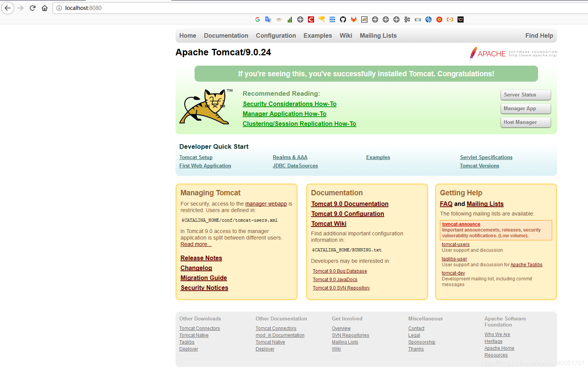The image size is (588, 370).
Task: Open Configuration in the top navigation
Action: click(x=276, y=35)
